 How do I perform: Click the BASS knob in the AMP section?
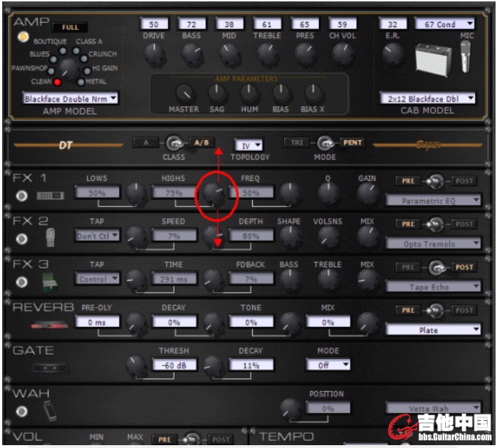(192, 55)
